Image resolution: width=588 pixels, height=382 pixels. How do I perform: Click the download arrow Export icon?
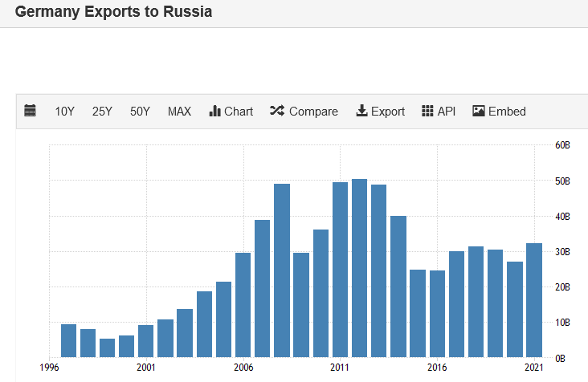pyautogui.click(x=361, y=111)
